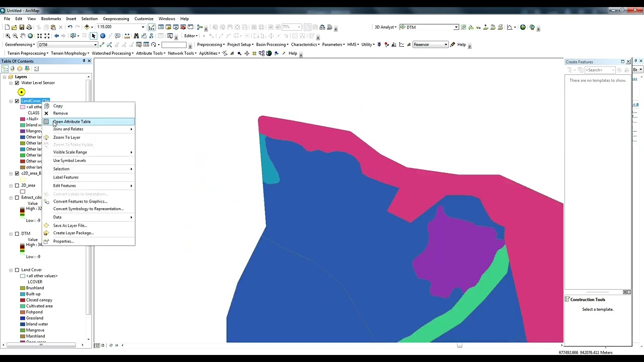
Task: Open the Terrain Preprocessing dropdown
Action: coord(28,53)
